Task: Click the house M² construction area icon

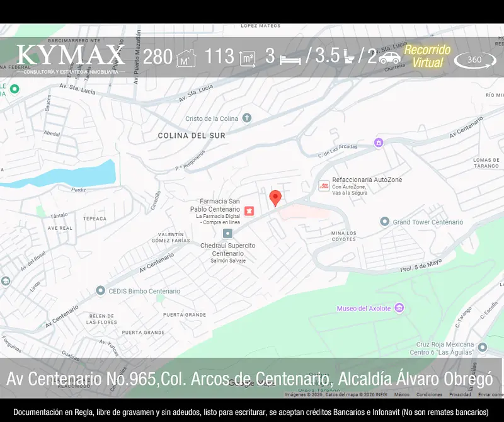Action: [x=186, y=59]
